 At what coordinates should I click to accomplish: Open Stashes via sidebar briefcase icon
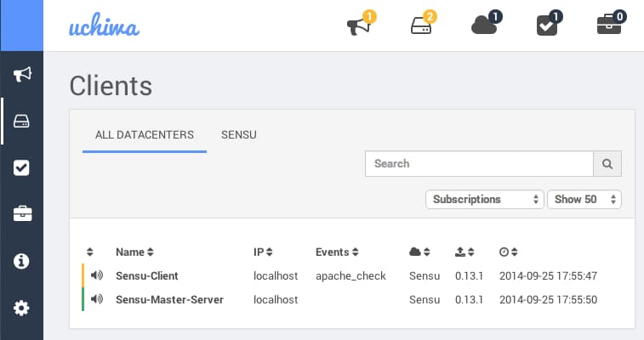click(22, 213)
